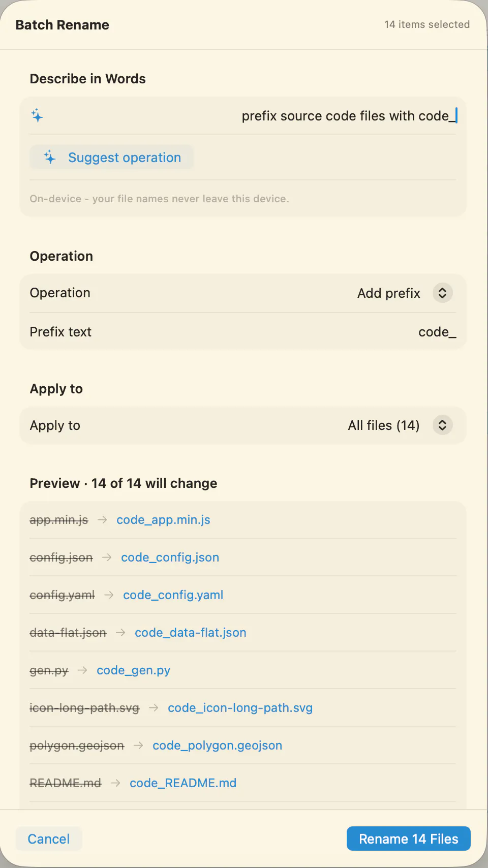Select the code_data-flat.json preview name
Screen dimensions: 488x868
(190, 633)
